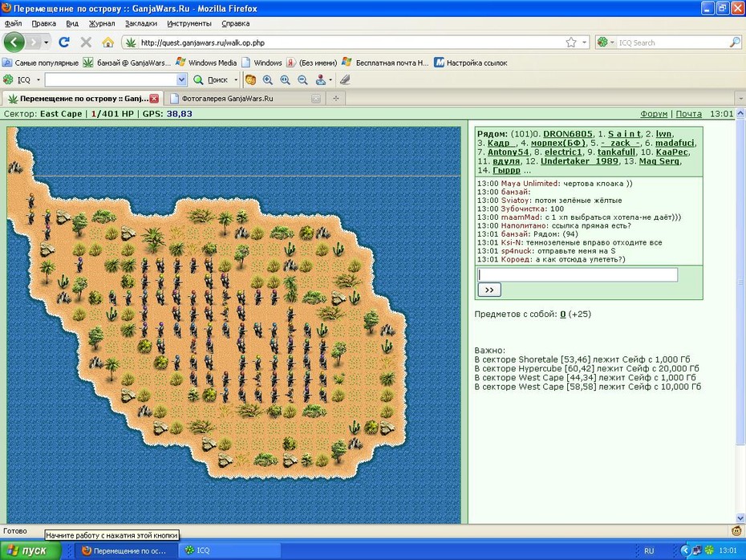This screenshot has width=746, height=560.
Task: Click the Stop loading X icon
Action: [x=86, y=43]
